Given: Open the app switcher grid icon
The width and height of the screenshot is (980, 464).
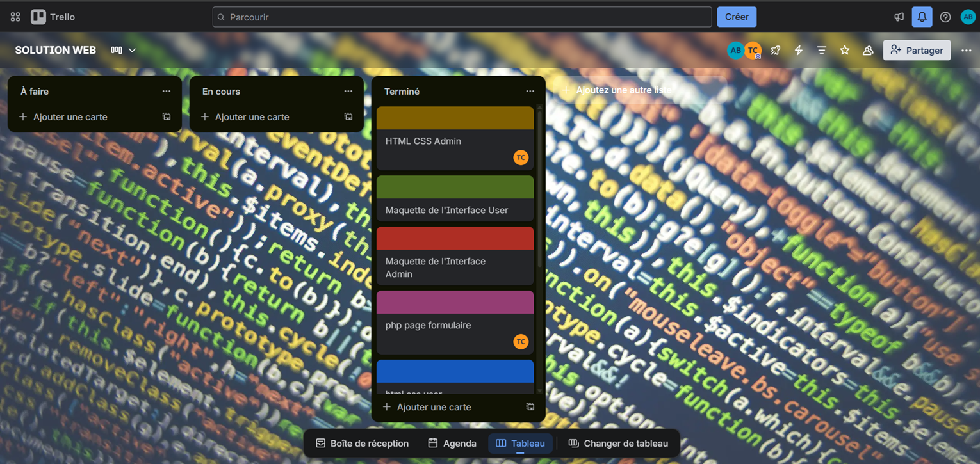Looking at the screenshot, I should (x=15, y=17).
